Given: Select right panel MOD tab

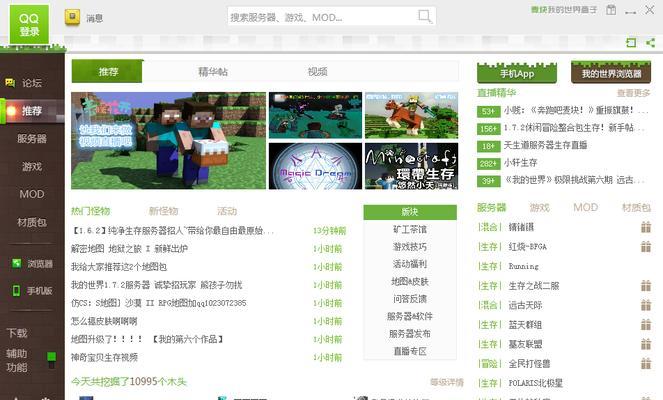Looking at the screenshot, I should [x=585, y=207].
